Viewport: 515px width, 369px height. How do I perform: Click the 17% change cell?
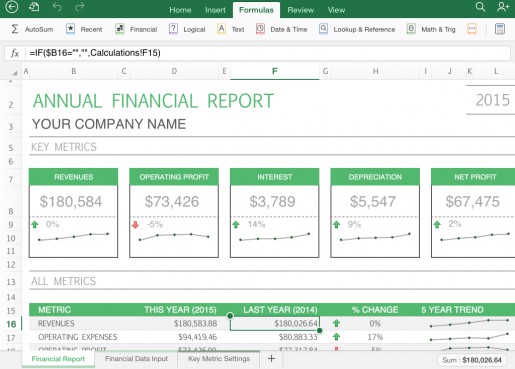click(x=375, y=337)
